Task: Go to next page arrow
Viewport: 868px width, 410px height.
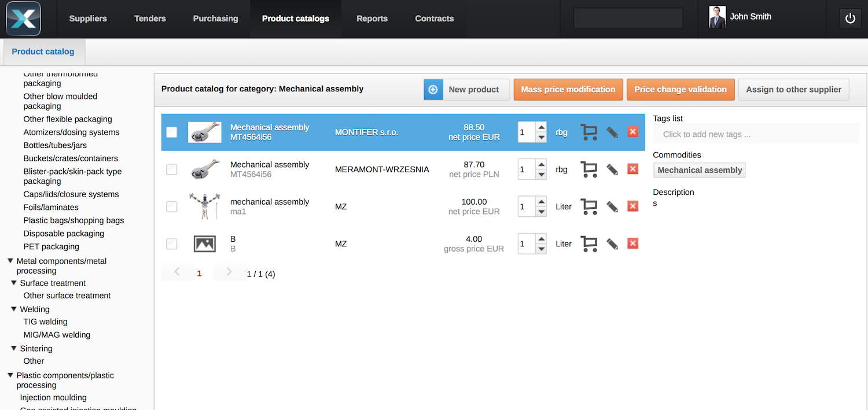Action: (x=229, y=272)
